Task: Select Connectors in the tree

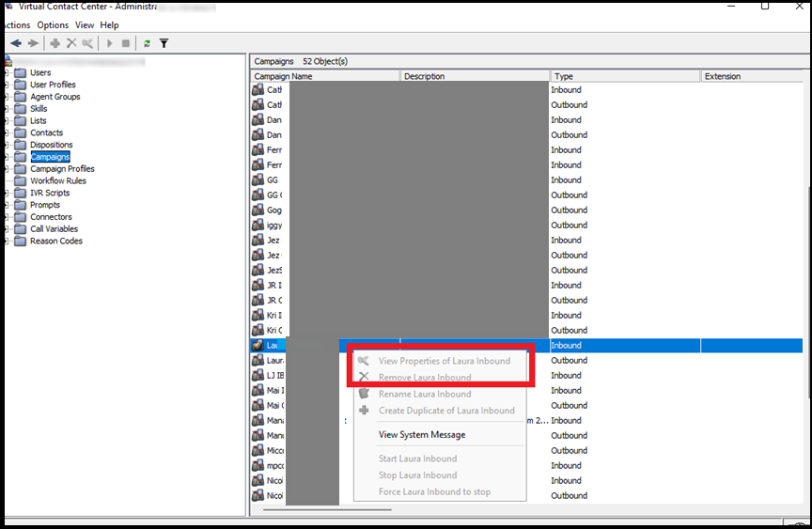Action: coord(51,217)
